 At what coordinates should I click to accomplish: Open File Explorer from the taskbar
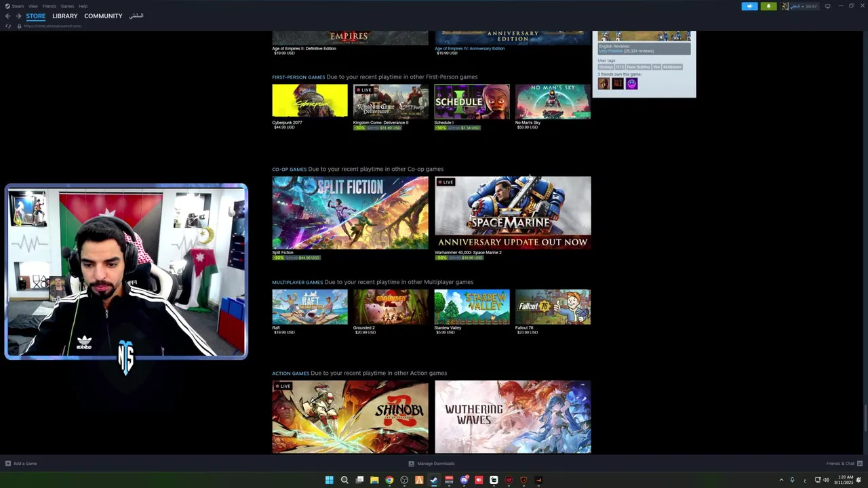pyautogui.click(x=374, y=480)
